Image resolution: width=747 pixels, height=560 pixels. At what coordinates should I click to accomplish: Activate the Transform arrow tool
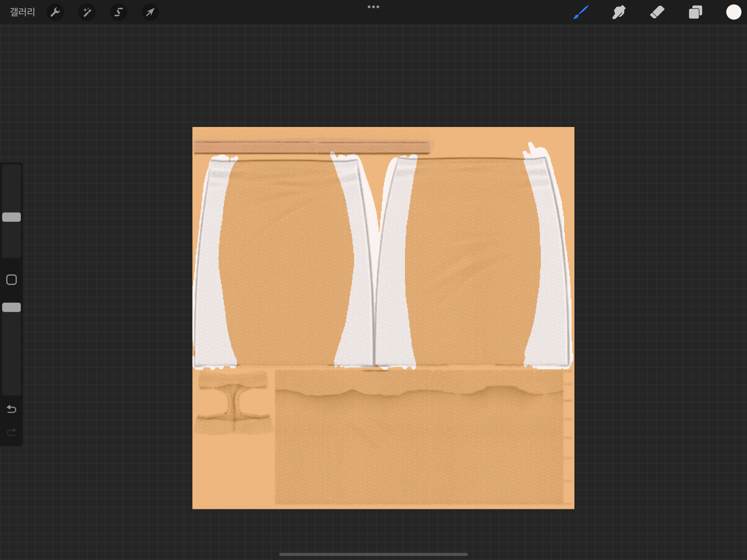coord(150,12)
